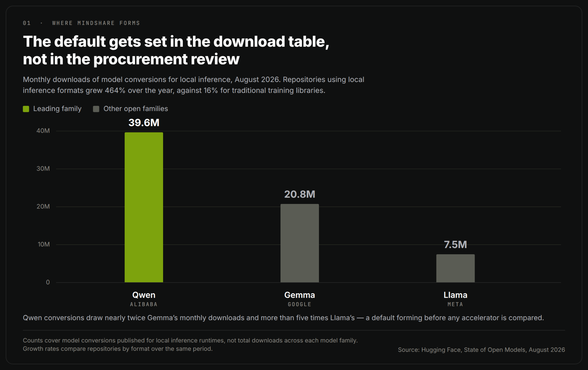588x370 pixels.
Task: Click the "30M" y-axis tick label
Action: (43, 169)
